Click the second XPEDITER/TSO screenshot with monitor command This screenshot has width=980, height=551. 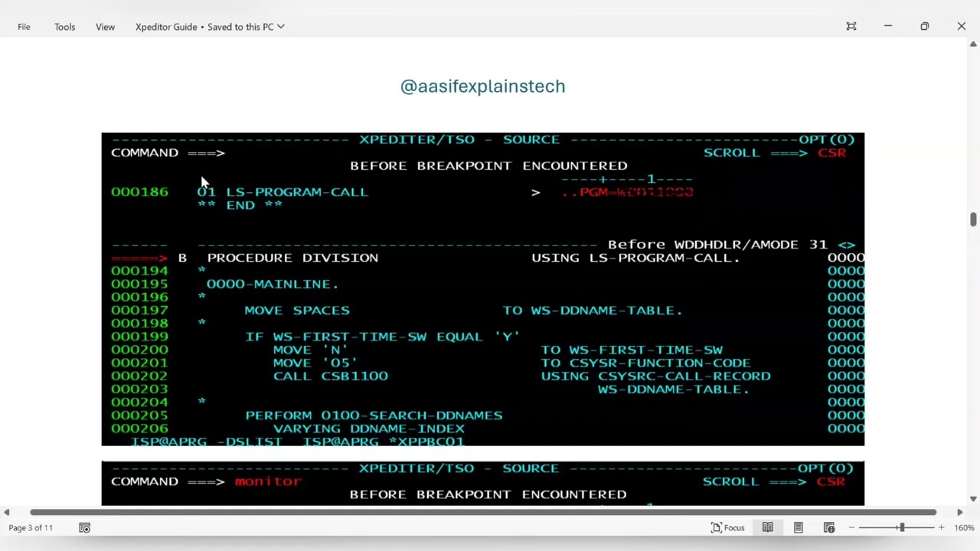(483, 484)
